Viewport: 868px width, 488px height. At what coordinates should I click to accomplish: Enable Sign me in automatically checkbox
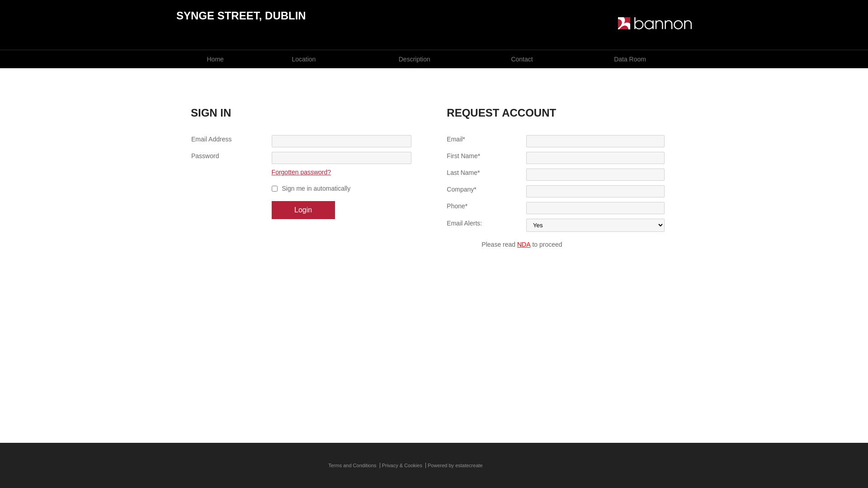274,189
